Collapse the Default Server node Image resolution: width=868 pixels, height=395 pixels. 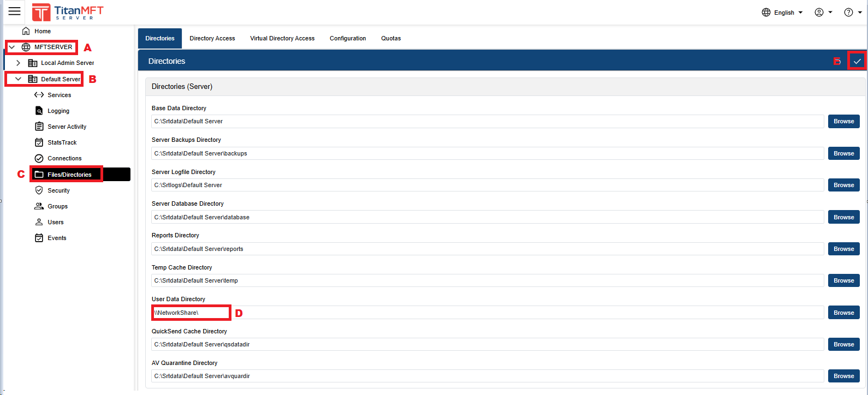(18, 79)
